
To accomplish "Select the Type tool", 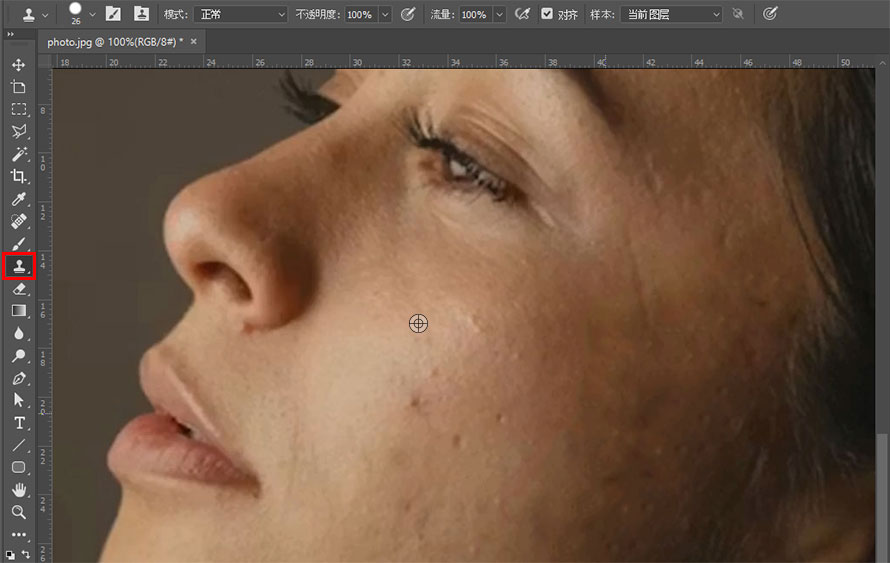I will (19, 423).
